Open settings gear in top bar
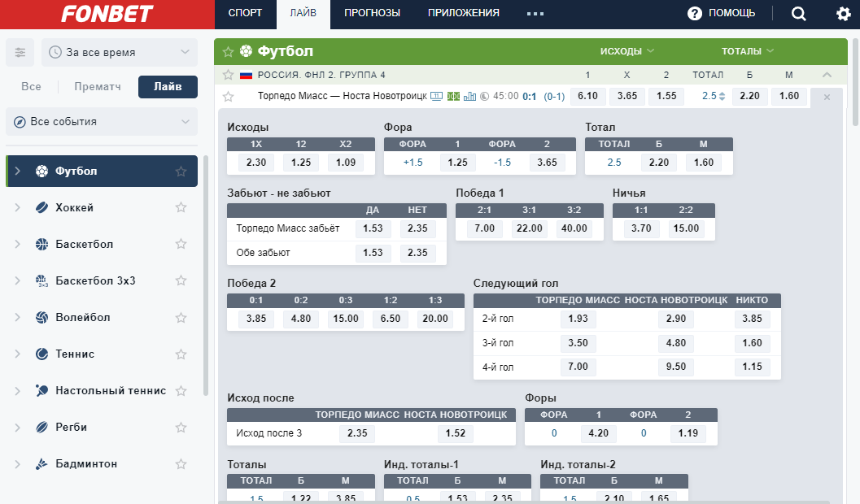 tap(844, 14)
